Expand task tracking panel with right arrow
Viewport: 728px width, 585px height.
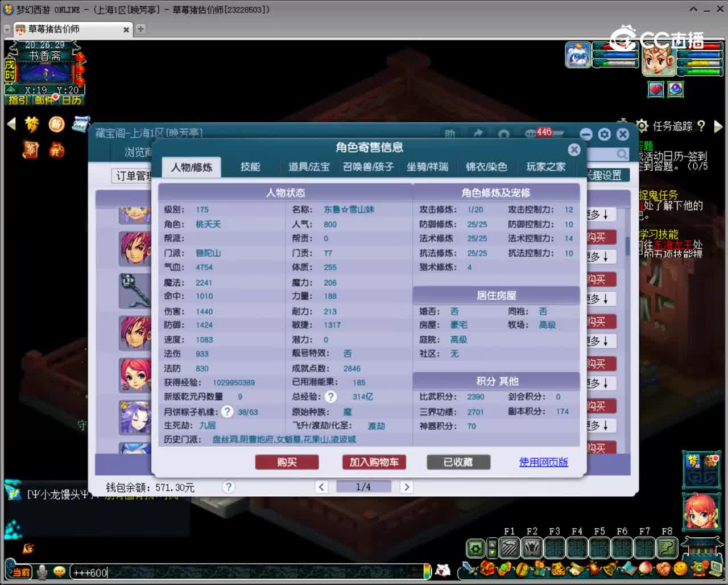[718, 126]
